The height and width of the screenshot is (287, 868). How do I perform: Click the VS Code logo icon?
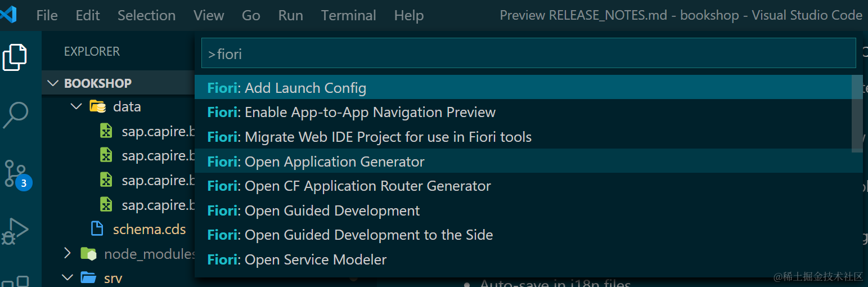[9, 15]
